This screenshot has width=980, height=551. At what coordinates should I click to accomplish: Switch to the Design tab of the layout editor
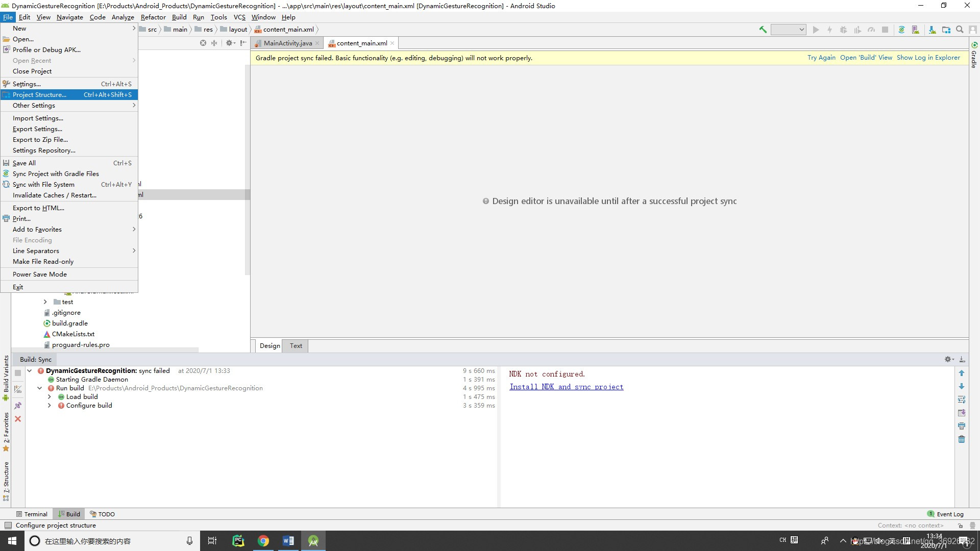(x=269, y=346)
